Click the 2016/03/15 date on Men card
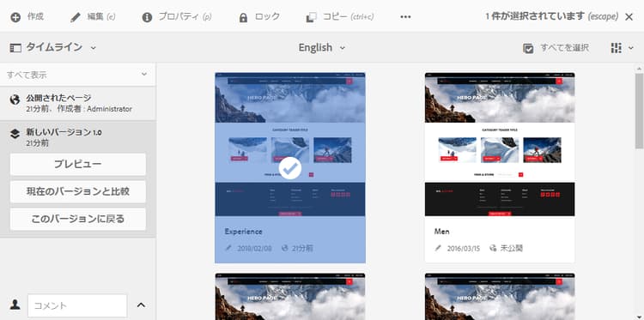Viewport: 644px width, 320px height. [464, 248]
